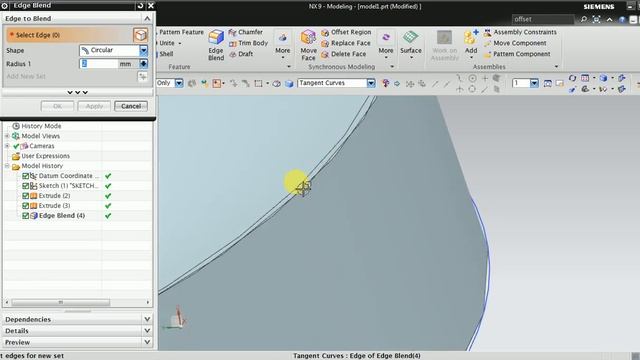Click the navigator horizontal scrollbar
The width and height of the screenshot is (640, 360).
click(60, 302)
